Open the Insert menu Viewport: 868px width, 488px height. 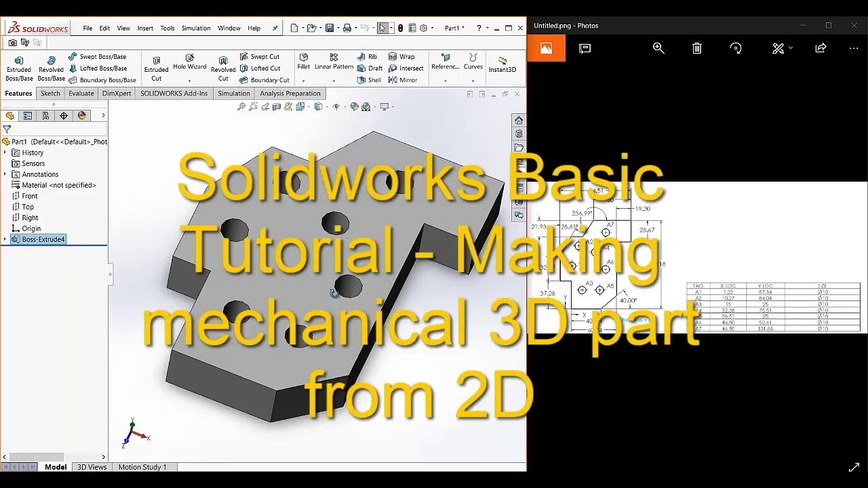coord(145,28)
